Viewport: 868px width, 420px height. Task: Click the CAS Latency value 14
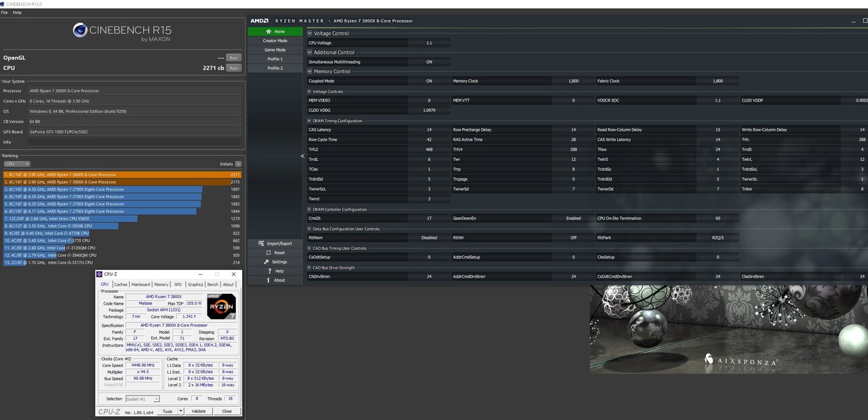(x=429, y=130)
